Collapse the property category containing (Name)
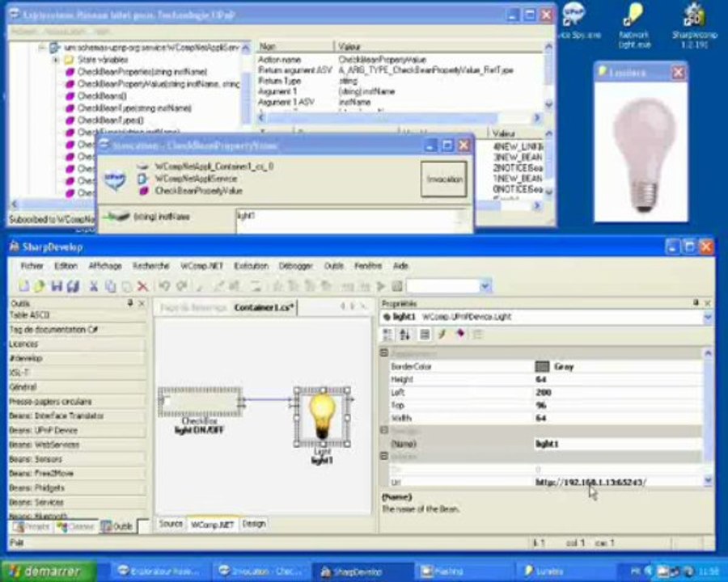 tap(384, 430)
